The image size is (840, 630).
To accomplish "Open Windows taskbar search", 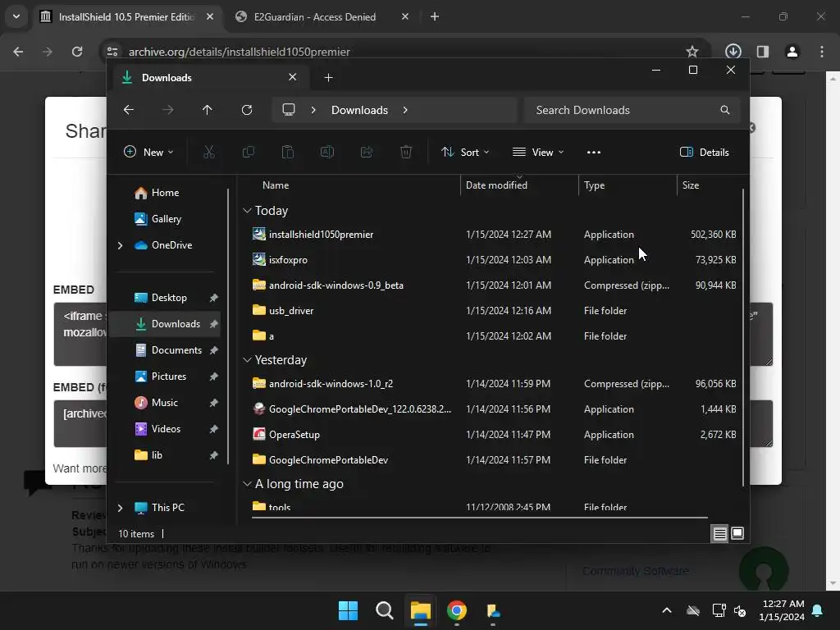I will pyautogui.click(x=385, y=610).
